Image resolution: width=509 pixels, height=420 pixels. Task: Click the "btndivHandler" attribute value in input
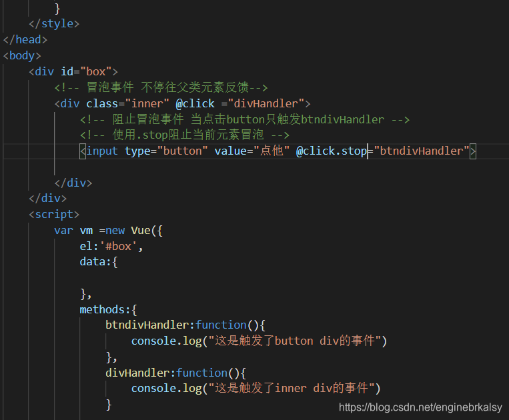click(x=422, y=151)
